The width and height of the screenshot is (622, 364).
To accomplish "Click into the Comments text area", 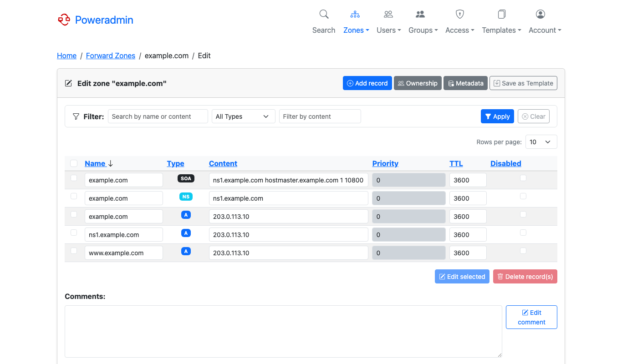I will click(x=283, y=331).
